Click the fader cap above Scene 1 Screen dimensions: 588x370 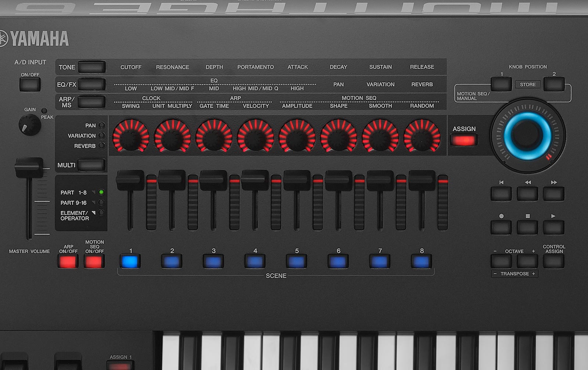pos(130,180)
